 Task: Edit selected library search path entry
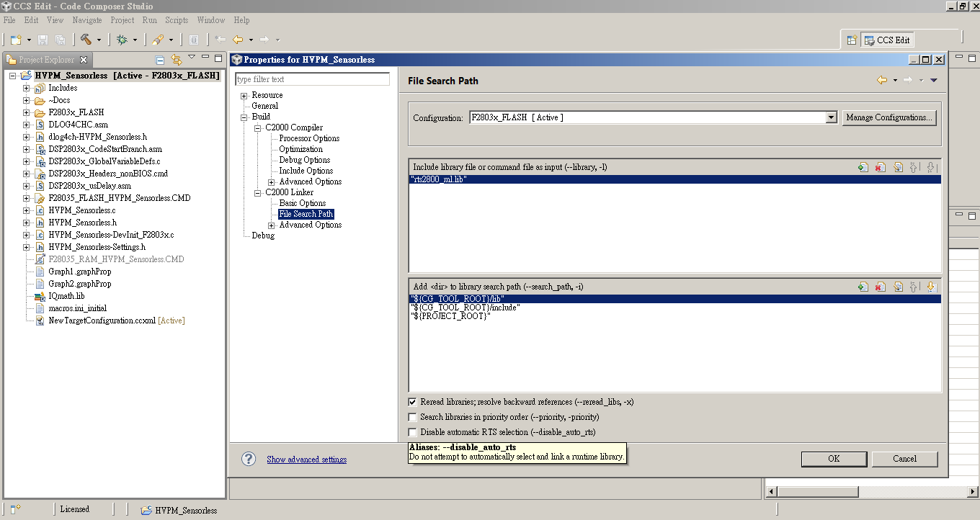[x=898, y=287]
